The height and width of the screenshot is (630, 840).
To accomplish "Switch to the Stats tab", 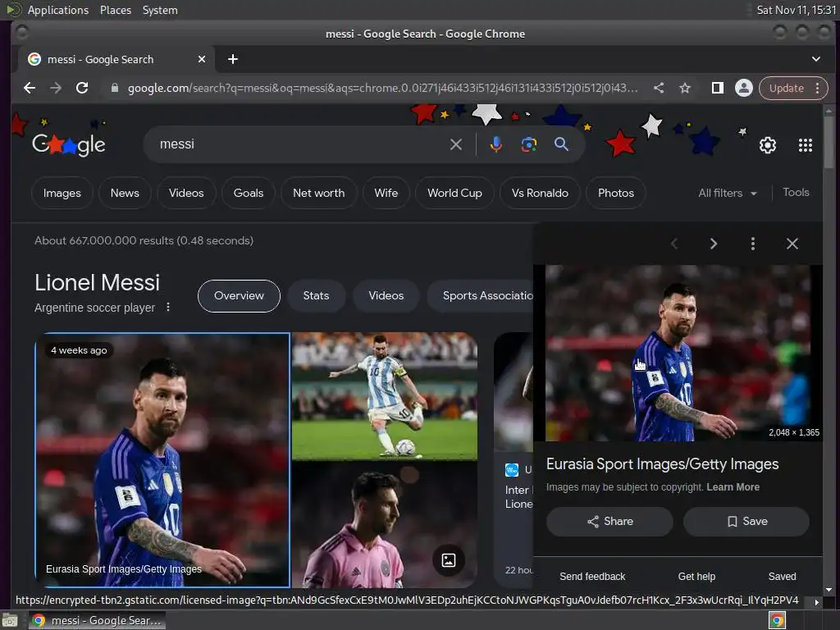I will [x=316, y=295].
